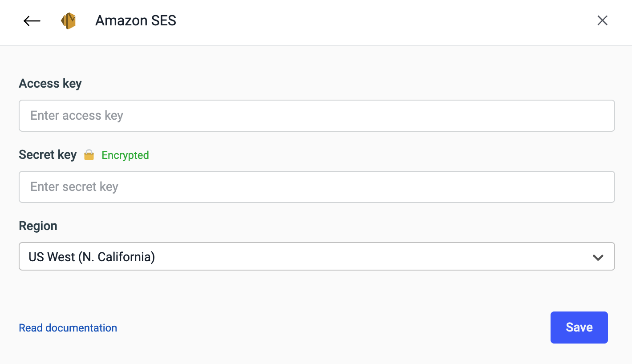
Task: Click the Access key field label
Action: pos(50,84)
